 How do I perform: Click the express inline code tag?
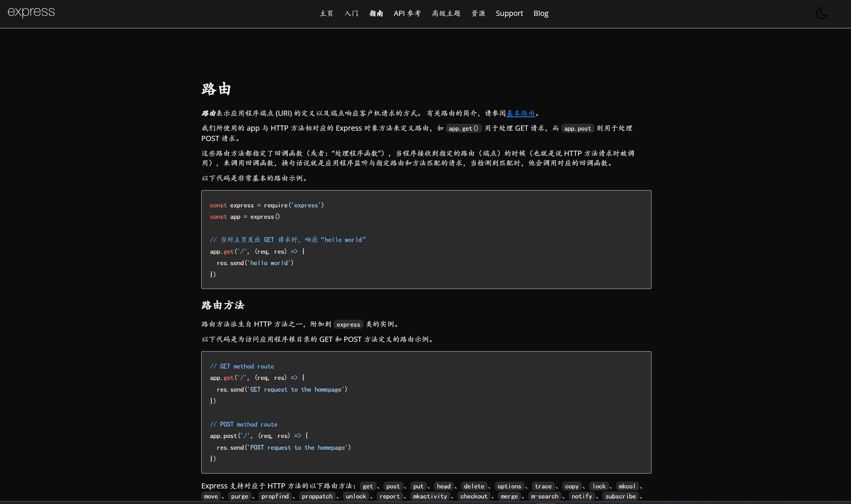[x=348, y=325]
